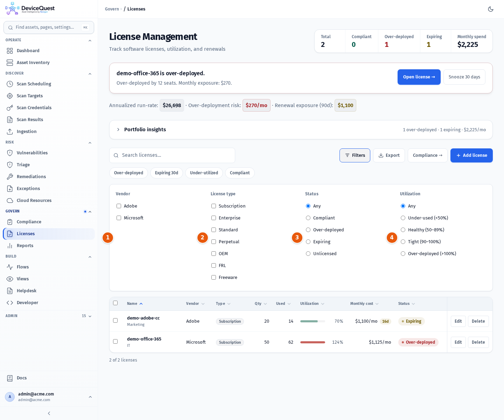The width and height of the screenshot is (504, 420).
Task: Click the Cloud Resources cloud icon
Action: click(x=10, y=201)
